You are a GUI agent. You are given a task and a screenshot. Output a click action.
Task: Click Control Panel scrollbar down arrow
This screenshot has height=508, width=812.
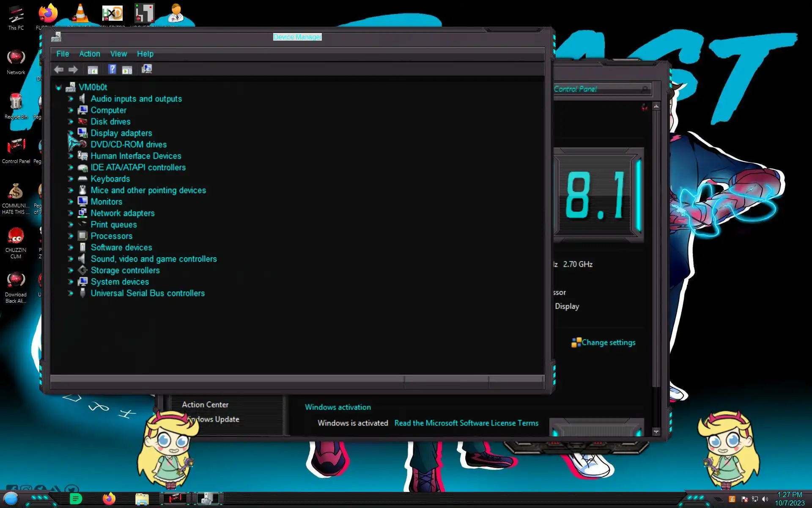coord(656,432)
